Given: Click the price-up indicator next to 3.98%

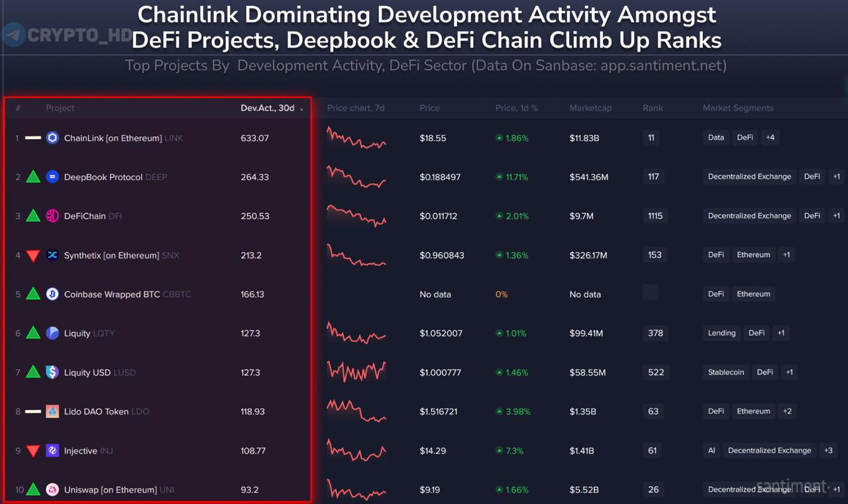Looking at the screenshot, I should pos(500,411).
